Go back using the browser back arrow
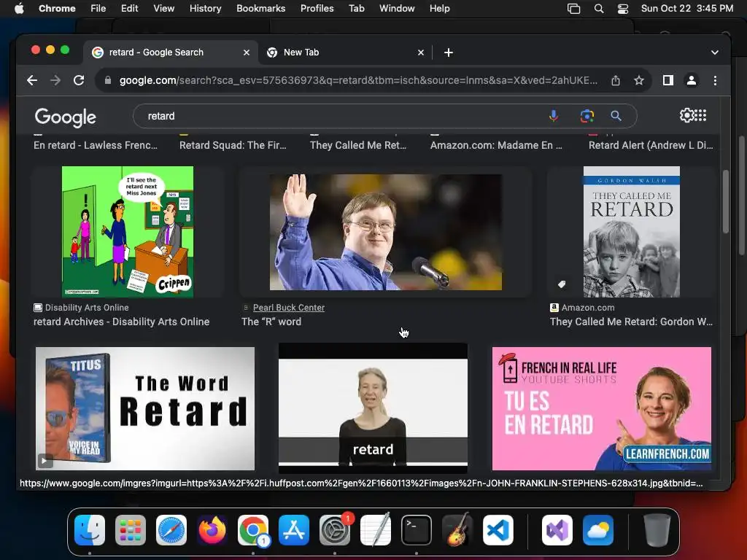This screenshot has width=747, height=560. pos(32,80)
